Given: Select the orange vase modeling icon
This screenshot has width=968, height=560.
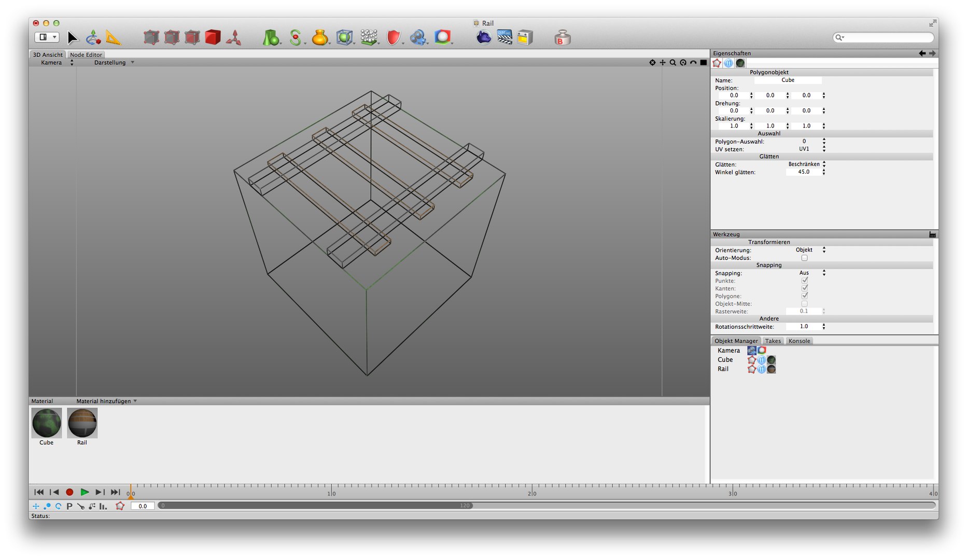Looking at the screenshot, I should [x=320, y=37].
